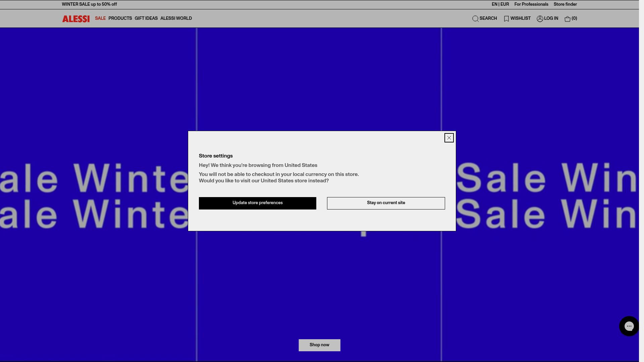Viewport: 644px width, 362px height.
Task: Open the ALESSI WORLD menu
Action: pos(176,18)
